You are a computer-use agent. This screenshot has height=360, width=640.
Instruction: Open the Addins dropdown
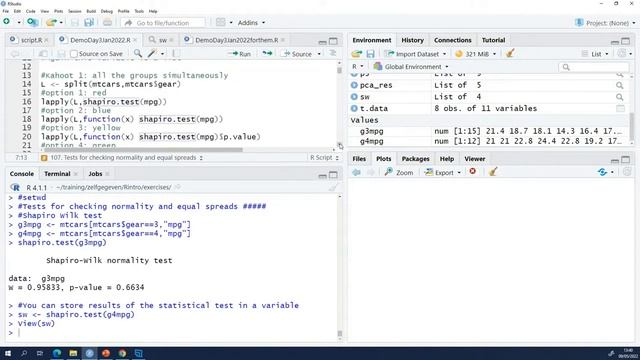click(251, 22)
